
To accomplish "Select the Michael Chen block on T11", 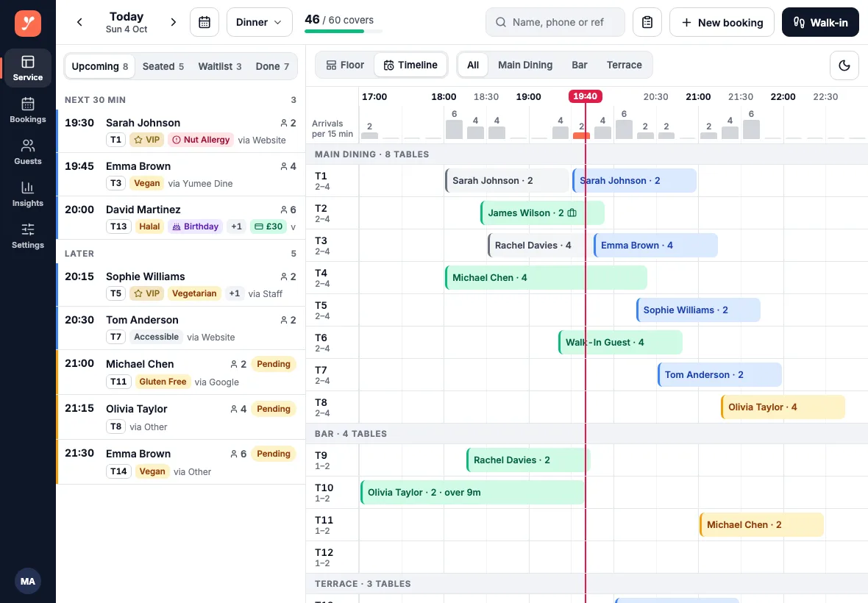I will [762, 525].
